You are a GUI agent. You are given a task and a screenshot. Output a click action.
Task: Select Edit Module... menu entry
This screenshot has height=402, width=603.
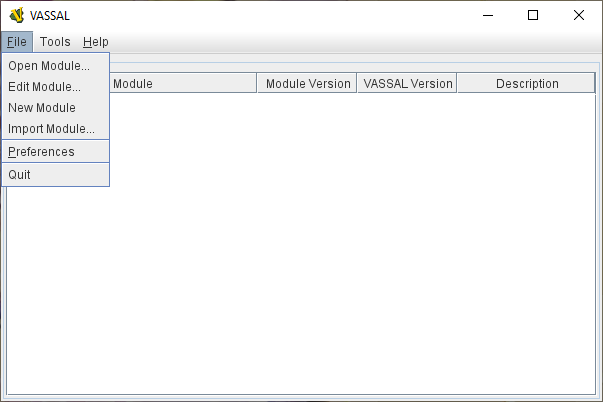pos(56,87)
